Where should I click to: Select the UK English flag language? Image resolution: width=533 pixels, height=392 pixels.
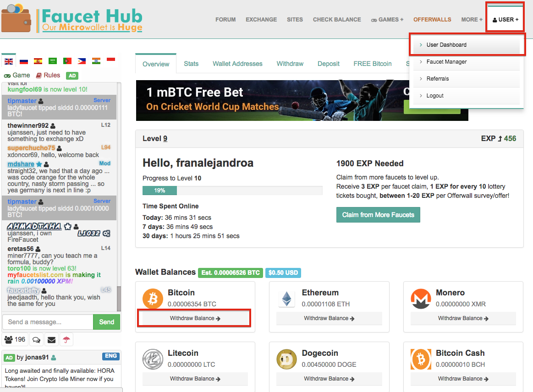9,61
